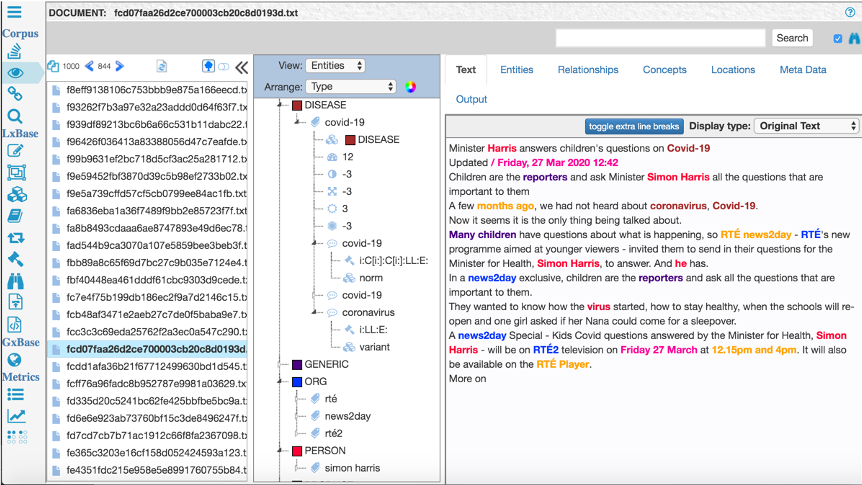
Task: Click the stacked documents Corpus icon
Action: tap(14, 51)
